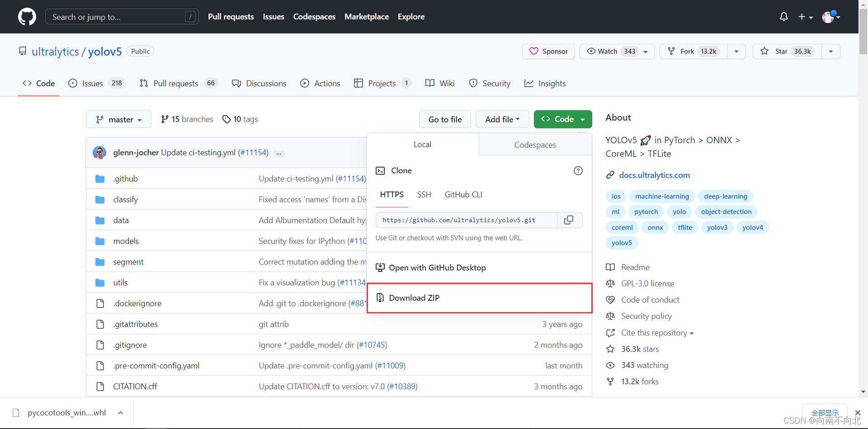Click Download ZIP
868x429 pixels.
pyautogui.click(x=479, y=298)
